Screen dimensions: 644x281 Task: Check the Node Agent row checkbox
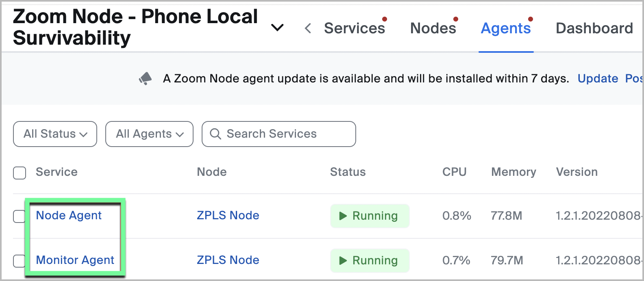pyautogui.click(x=19, y=216)
